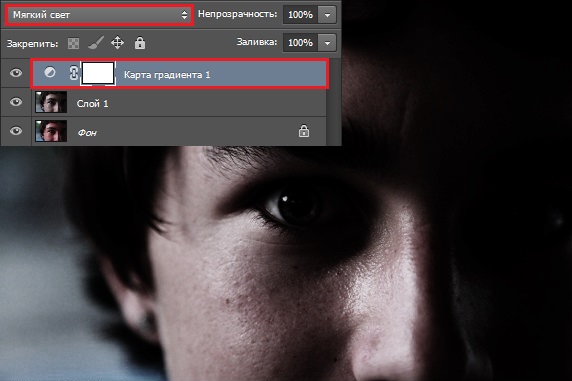572x381 pixels.
Task: Toggle lock image pixels brush icon
Action: pos(96,43)
